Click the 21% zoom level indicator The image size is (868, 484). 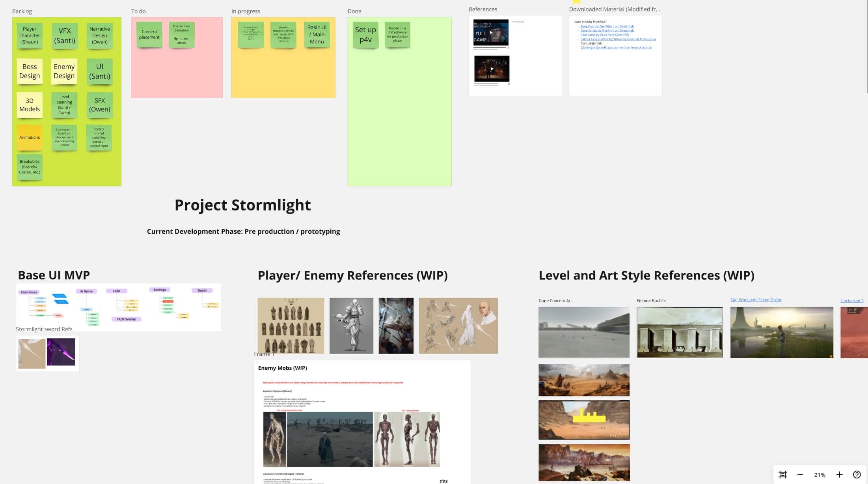click(x=820, y=475)
